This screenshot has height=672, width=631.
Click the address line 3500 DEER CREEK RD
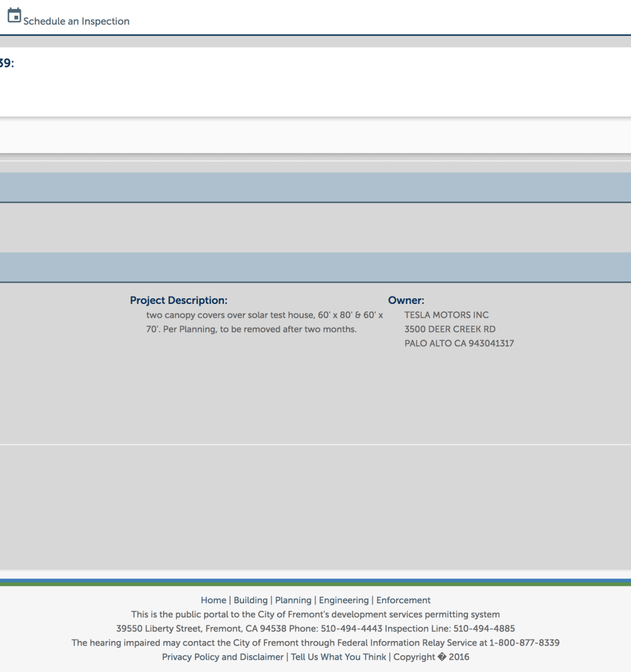click(450, 329)
